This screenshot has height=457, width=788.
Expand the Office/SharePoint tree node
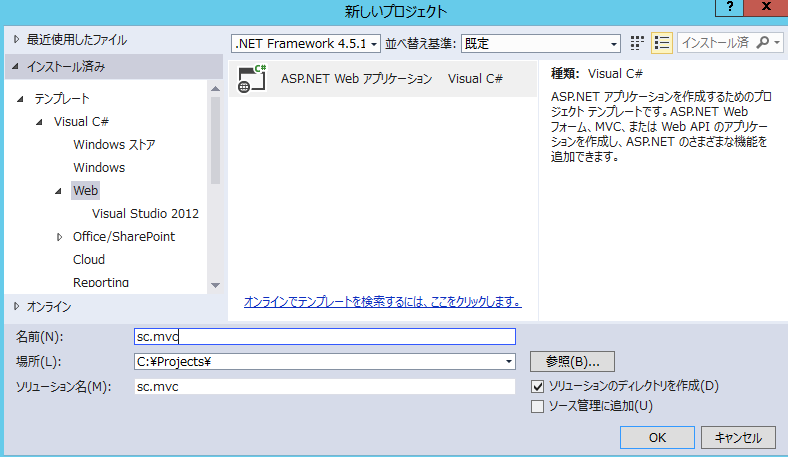pyautogui.click(x=59, y=237)
